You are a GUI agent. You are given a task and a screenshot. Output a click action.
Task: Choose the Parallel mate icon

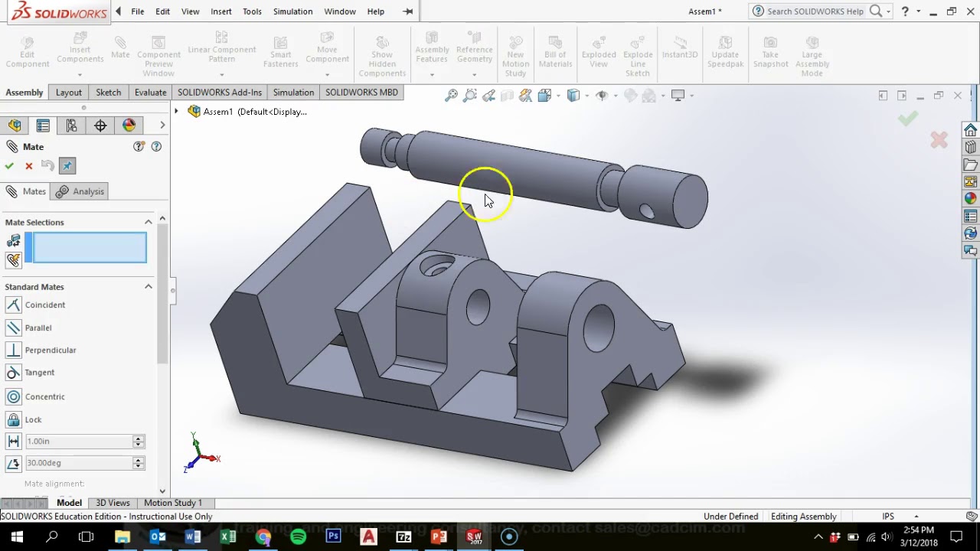point(13,328)
